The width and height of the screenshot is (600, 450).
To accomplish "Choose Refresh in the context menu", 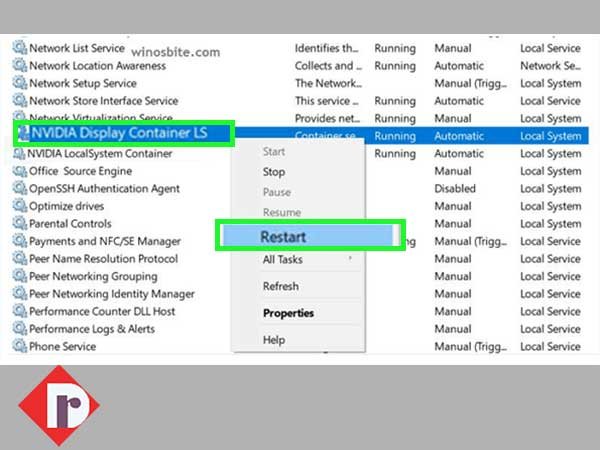I will click(281, 286).
